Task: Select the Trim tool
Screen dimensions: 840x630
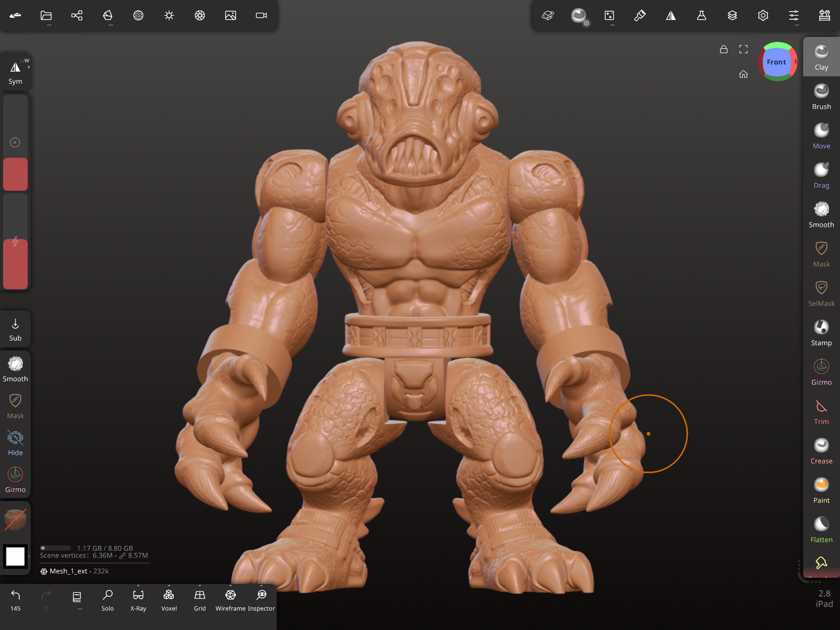Action: coord(821,411)
